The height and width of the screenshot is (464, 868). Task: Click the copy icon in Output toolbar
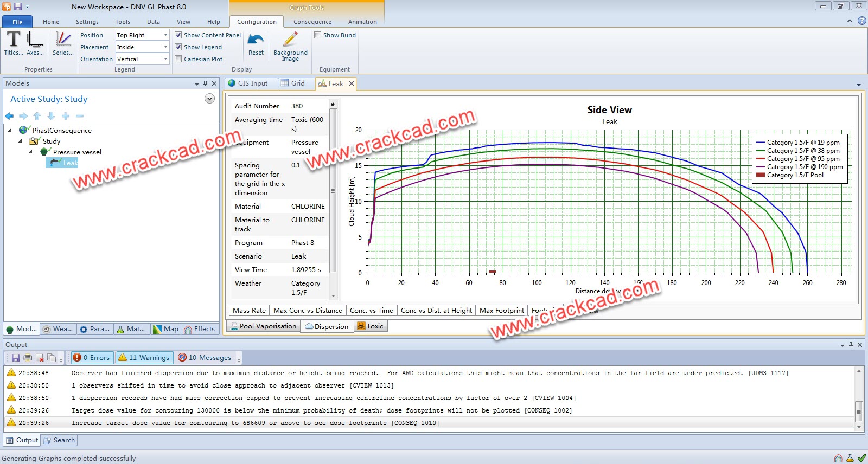click(x=52, y=358)
